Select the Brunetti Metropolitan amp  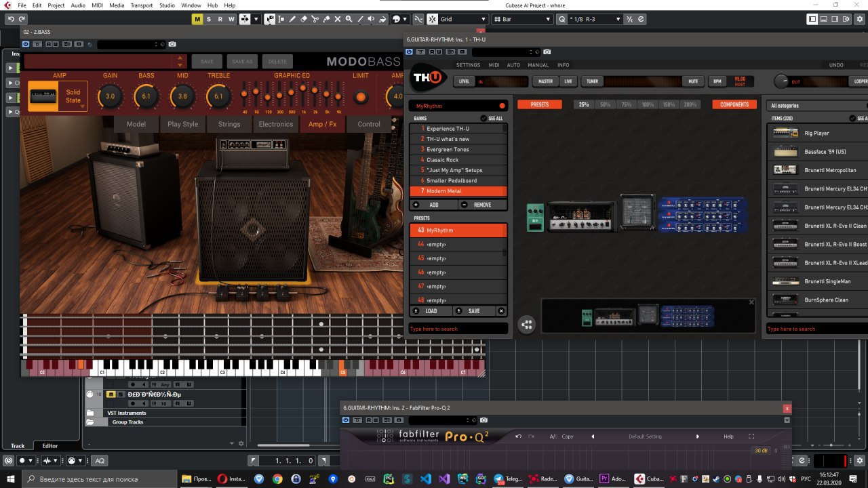818,170
